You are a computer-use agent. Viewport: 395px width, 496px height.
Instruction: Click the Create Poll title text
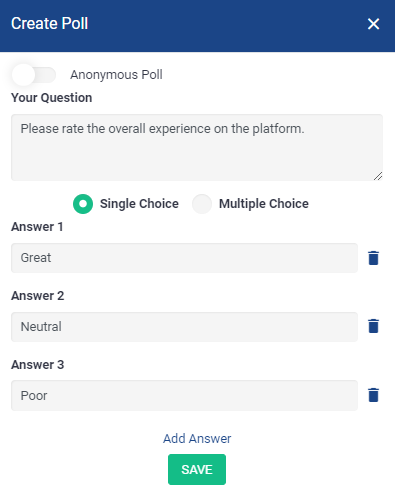tap(50, 23)
